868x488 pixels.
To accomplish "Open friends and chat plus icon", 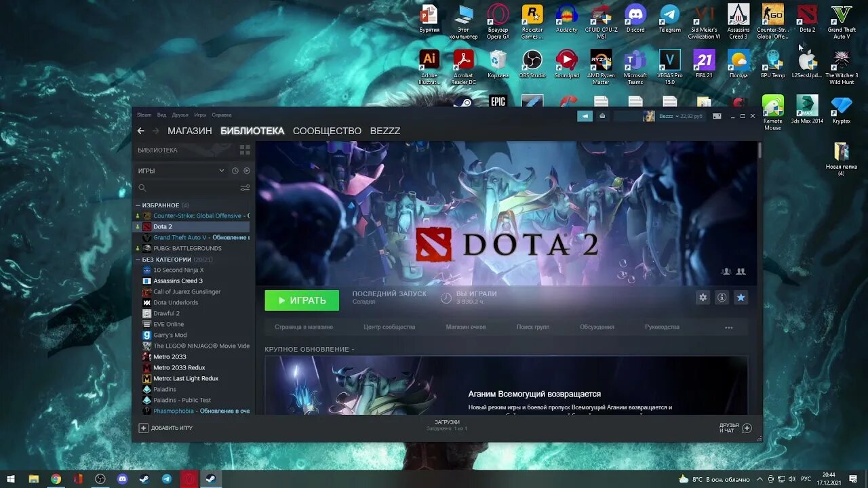I will pyautogui.click(x=747, y=428).
